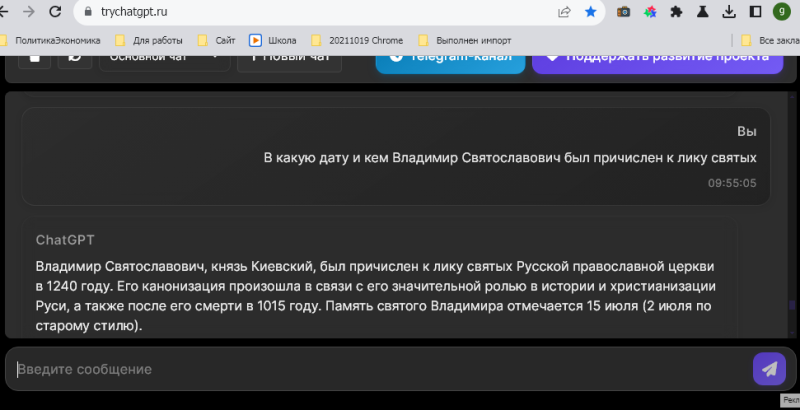Open the 20211019 Chrome bookmark folder
800x410 pixels.
[x=357, y=40]
